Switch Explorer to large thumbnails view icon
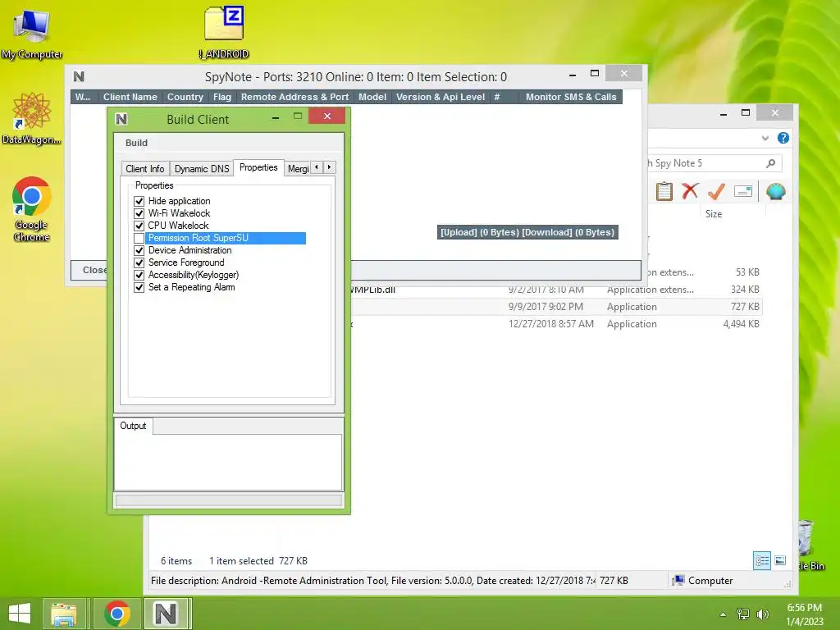Image resolution: width=840 pixels, height=630 pixels. tap(781, 560)
